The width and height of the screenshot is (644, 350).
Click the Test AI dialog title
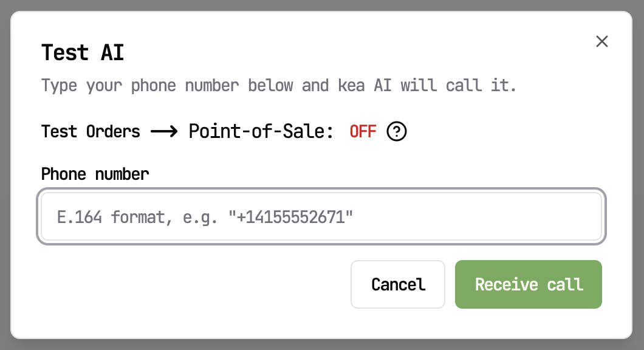click(x=82, y=53)
